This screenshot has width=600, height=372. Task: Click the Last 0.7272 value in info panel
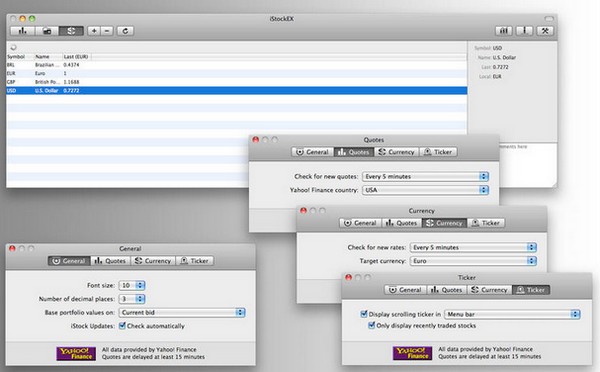tap(501, 67)
